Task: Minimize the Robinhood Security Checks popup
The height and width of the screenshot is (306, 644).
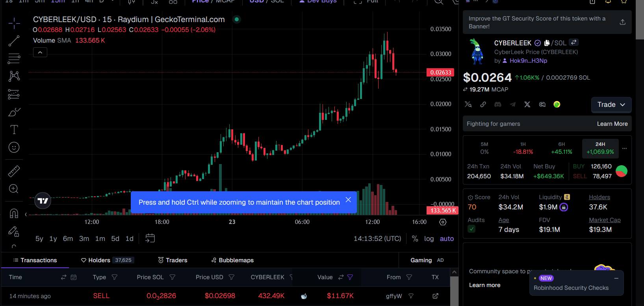Action: 616,278
